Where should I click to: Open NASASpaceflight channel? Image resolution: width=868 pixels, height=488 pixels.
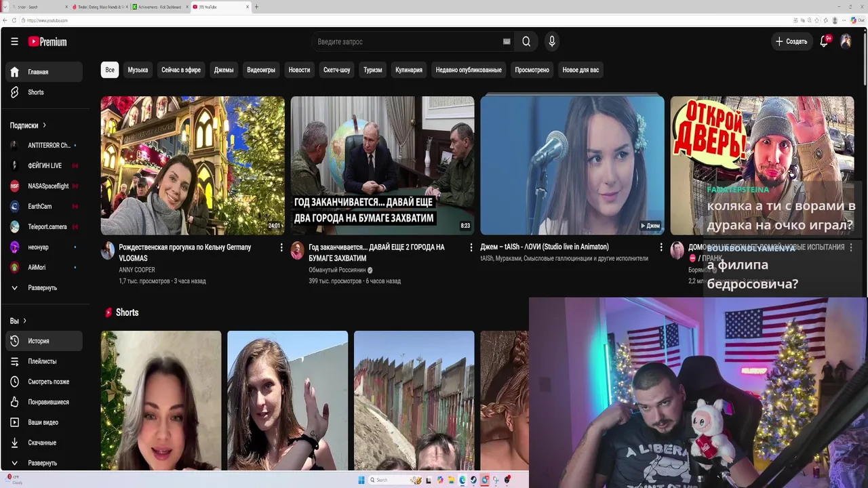[44, 186]
